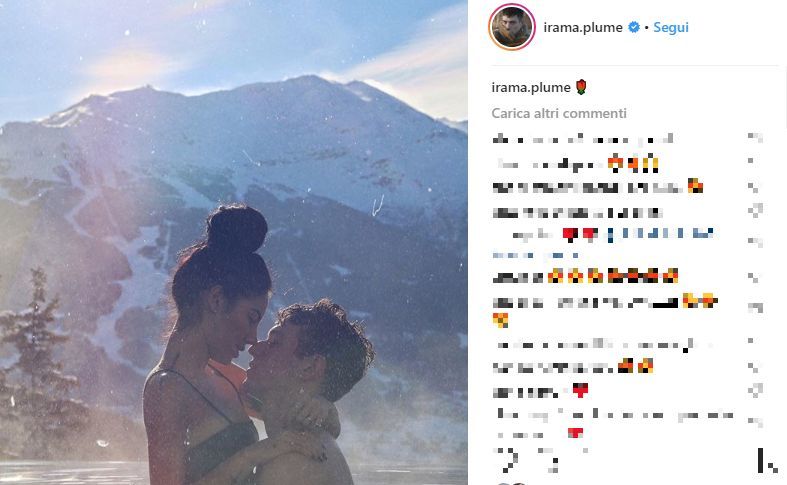
Task: Expand the blue replies link under the reply
Action: (535, 255)
